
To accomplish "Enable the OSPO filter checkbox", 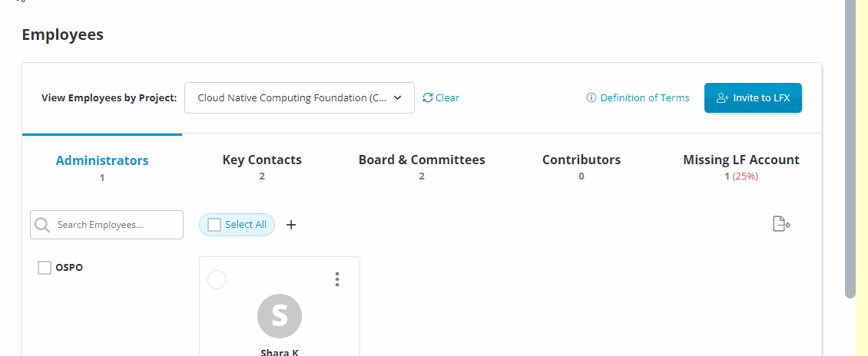I will 45,268.
